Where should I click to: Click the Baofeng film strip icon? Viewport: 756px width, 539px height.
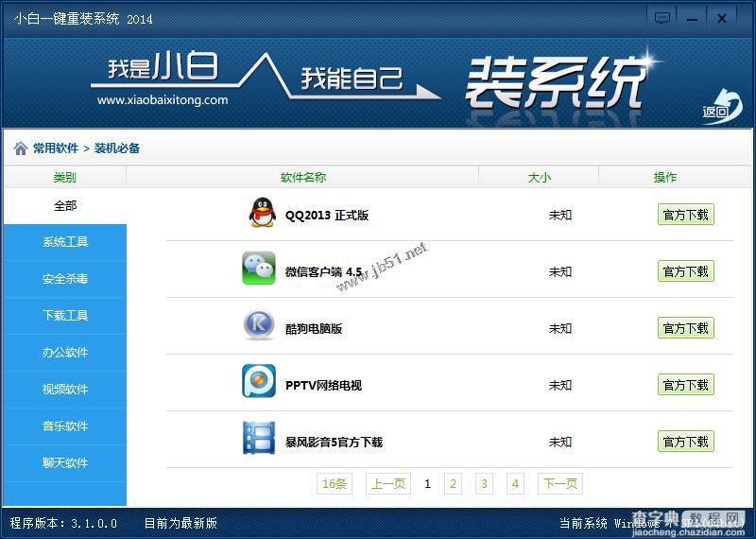tap(259, 438)
